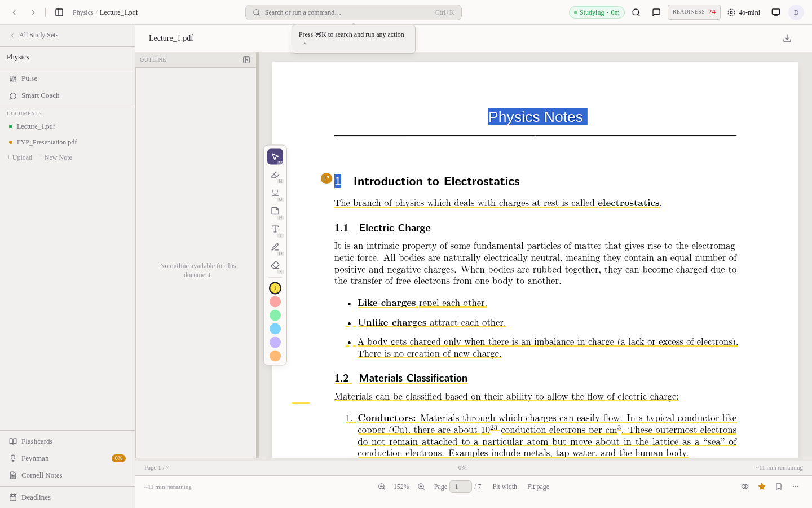The image size is (812, 508).
Task: Click the page number input field
Action: click(461, 487)
